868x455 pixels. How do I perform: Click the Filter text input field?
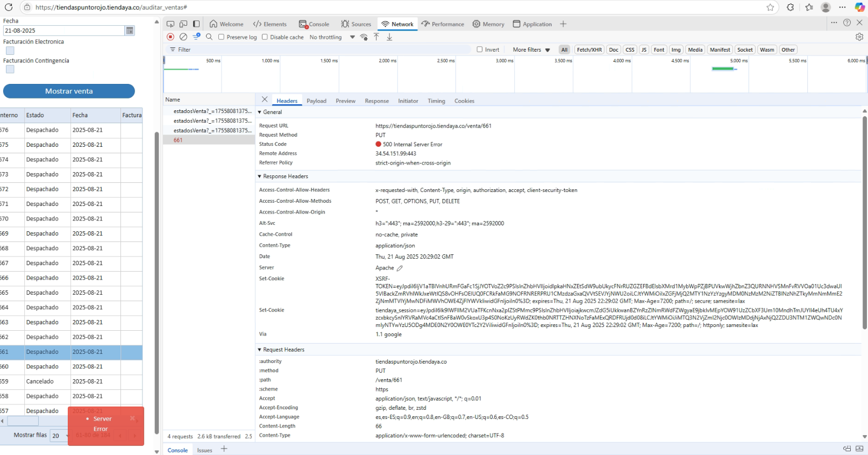(x=323, y=49)
